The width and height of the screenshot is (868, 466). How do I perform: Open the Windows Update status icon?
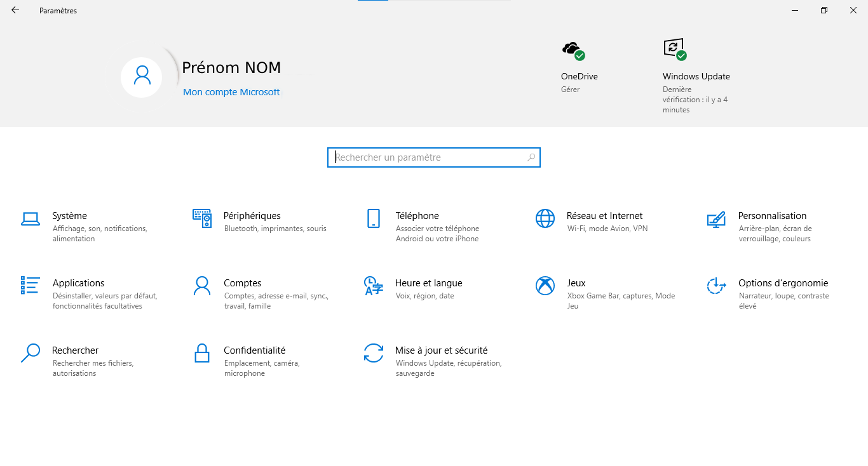(675, 49)
